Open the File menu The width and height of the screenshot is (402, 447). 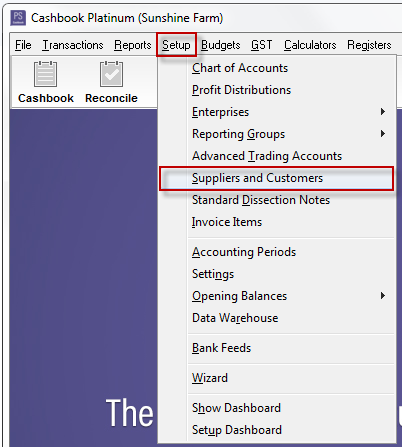23,45
